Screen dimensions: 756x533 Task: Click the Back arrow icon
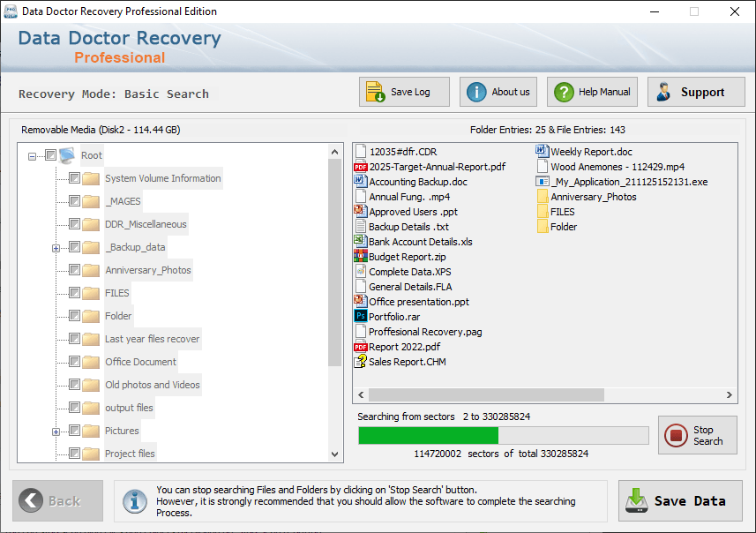click(x=31, y=500)
